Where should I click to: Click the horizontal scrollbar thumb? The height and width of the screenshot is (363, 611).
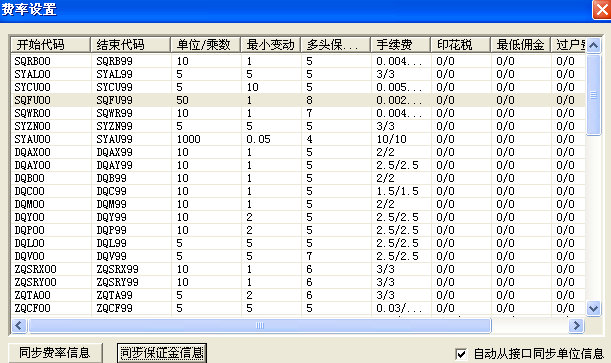point(260,325)
